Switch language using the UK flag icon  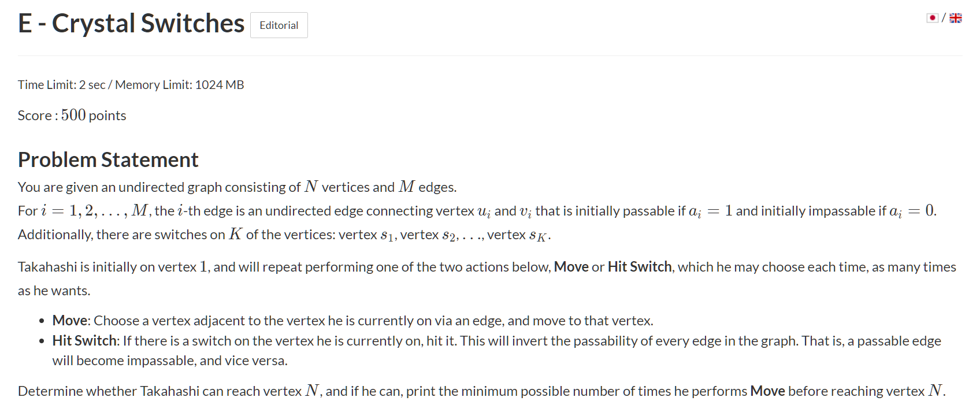click(x=956, y=18)
